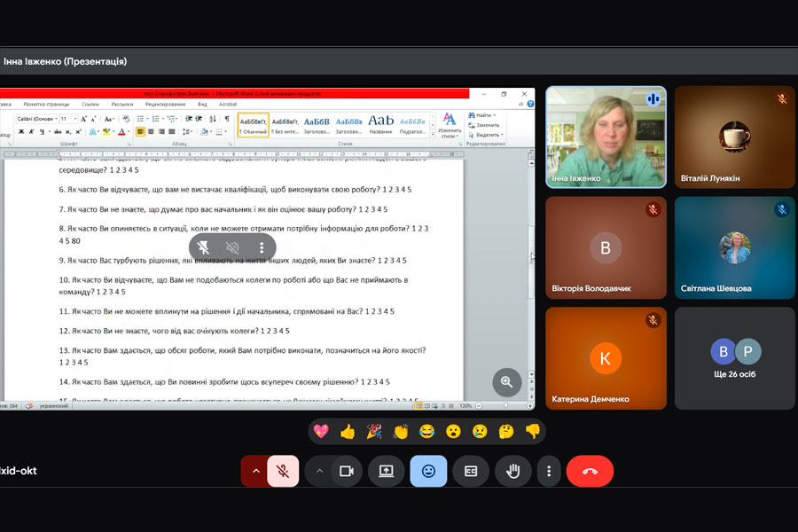Turn on closed captions
This screenshot has height=532, width=798.
pos(471,471)
